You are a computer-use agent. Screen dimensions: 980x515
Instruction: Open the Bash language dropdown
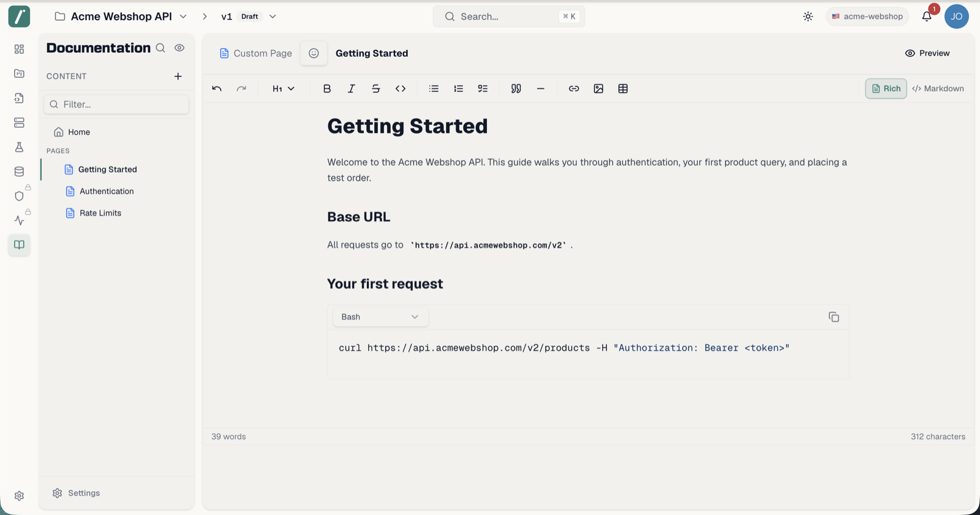point(380,317)
